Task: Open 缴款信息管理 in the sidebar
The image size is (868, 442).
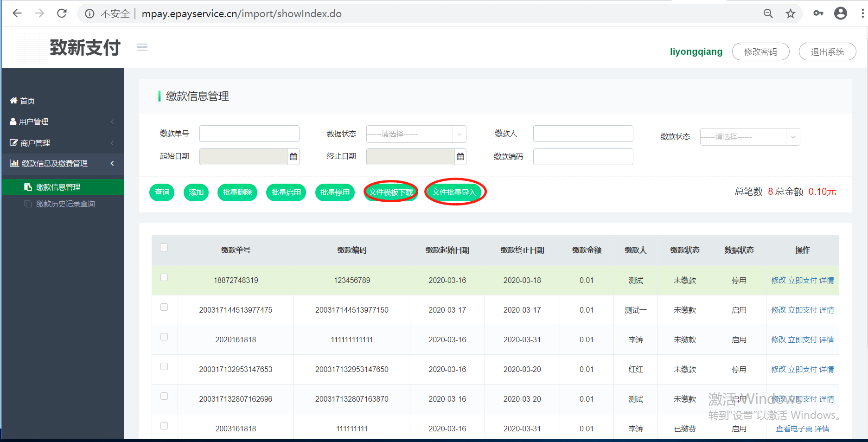Action: [x=58, y=187]
